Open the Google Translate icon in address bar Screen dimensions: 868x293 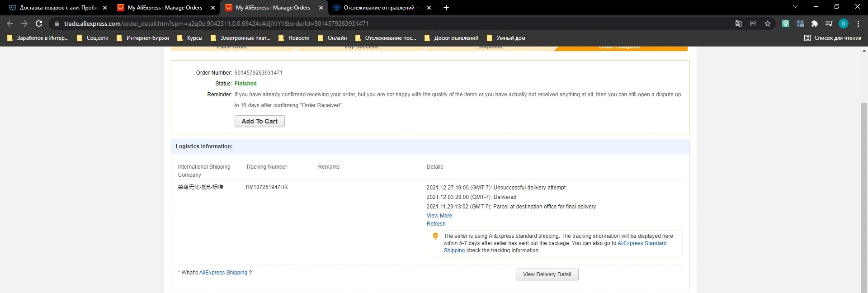pos(739,24)
